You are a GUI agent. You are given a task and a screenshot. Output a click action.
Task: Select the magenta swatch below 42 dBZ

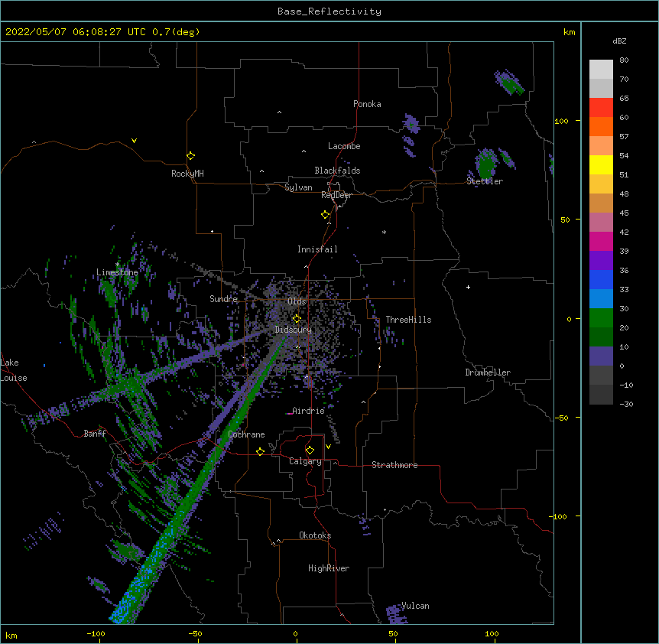(601, 241)
